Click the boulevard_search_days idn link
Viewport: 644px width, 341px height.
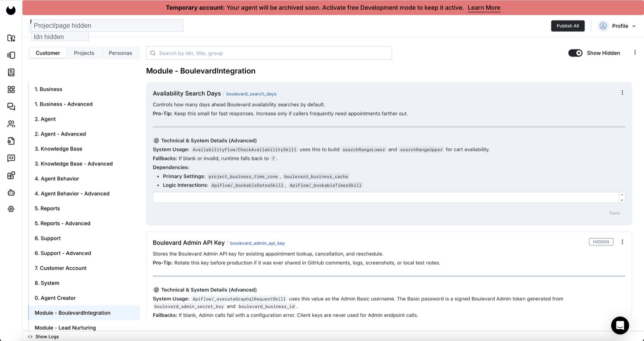tap(251, 94)
